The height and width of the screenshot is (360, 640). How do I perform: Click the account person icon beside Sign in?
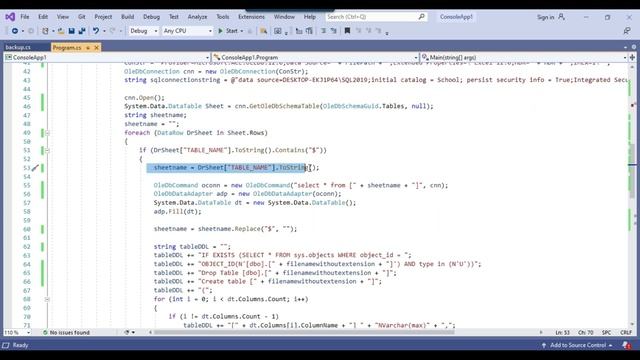point(562,17)
